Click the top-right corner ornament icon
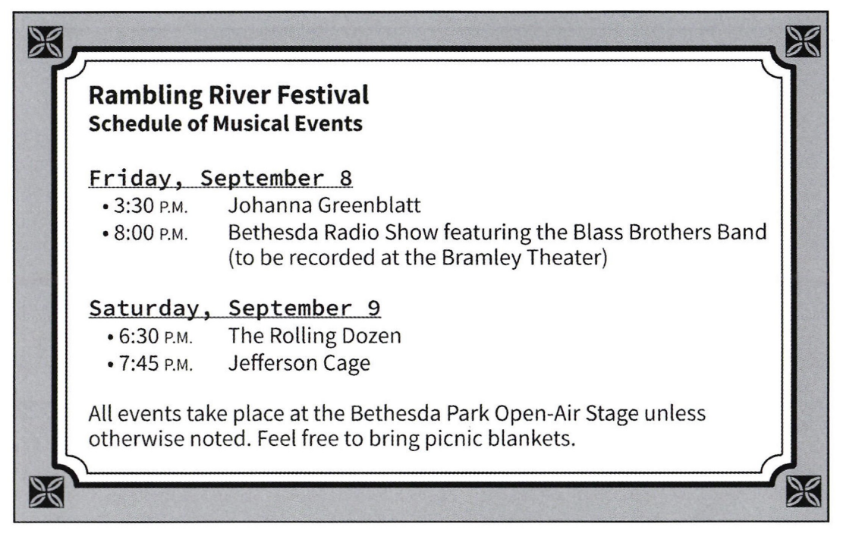850x538 pixels. pos(802,40)
